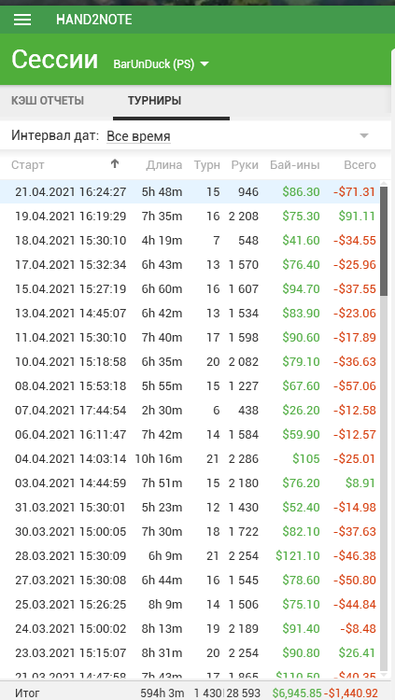Open the BarUnDuck (PS) player dropdown
Viewport: 395px width, 700px height.
(161, 64)
